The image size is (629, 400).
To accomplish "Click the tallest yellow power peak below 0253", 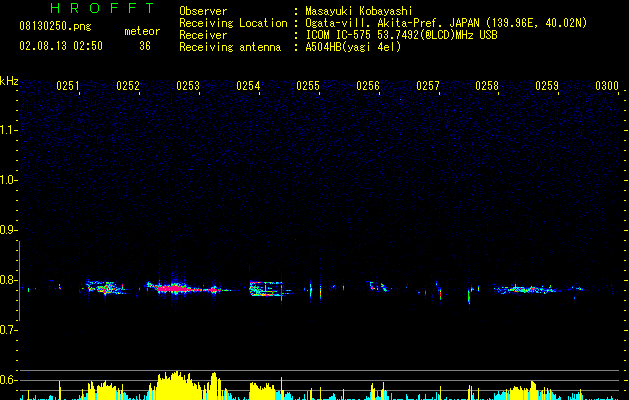I will click(x=175, y=385).
